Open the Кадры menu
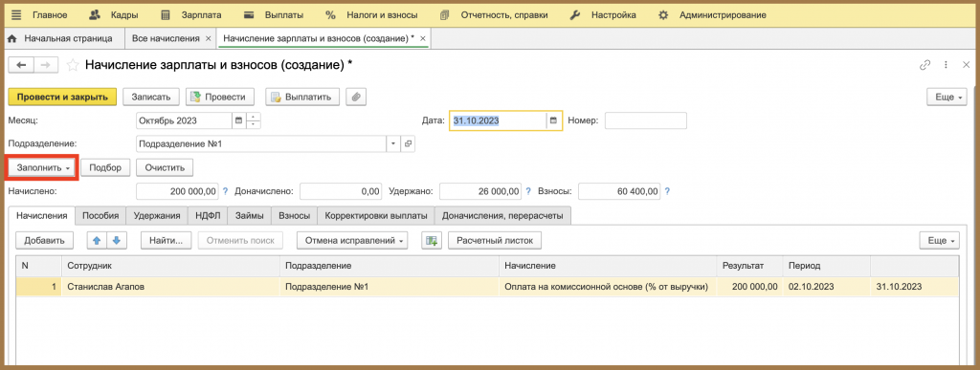This screenshot has width=980, height=370. [113, 15]
